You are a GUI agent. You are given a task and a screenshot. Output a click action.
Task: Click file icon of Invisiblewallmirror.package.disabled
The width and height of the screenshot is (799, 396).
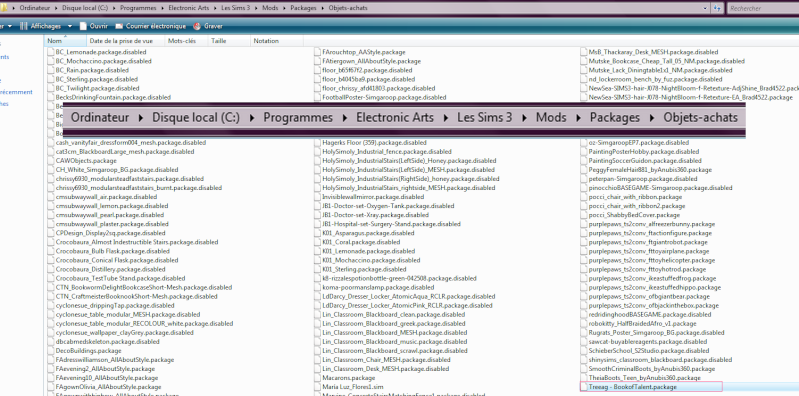[x=317, y=197]
